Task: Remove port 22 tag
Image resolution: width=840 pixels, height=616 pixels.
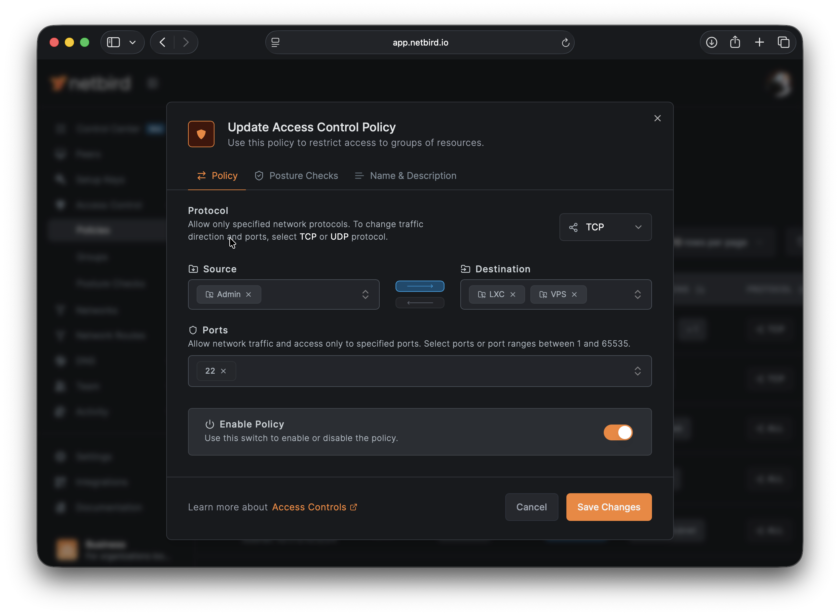Action: click(223, 371)
